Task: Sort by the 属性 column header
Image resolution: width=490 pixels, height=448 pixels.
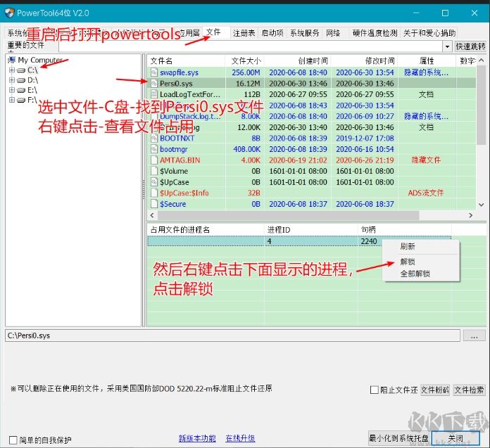Action: point(426,60)
